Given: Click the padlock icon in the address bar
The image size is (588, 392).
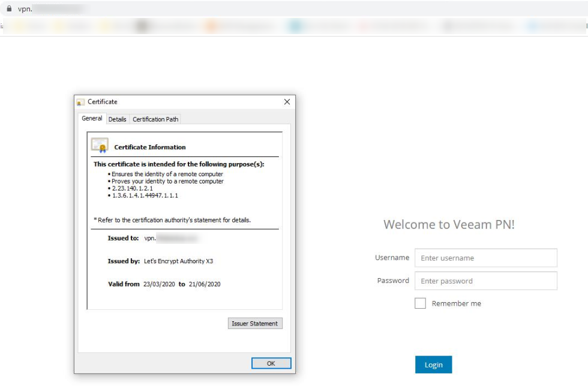Looking at the screenshot, I should (x=9, y=9).
